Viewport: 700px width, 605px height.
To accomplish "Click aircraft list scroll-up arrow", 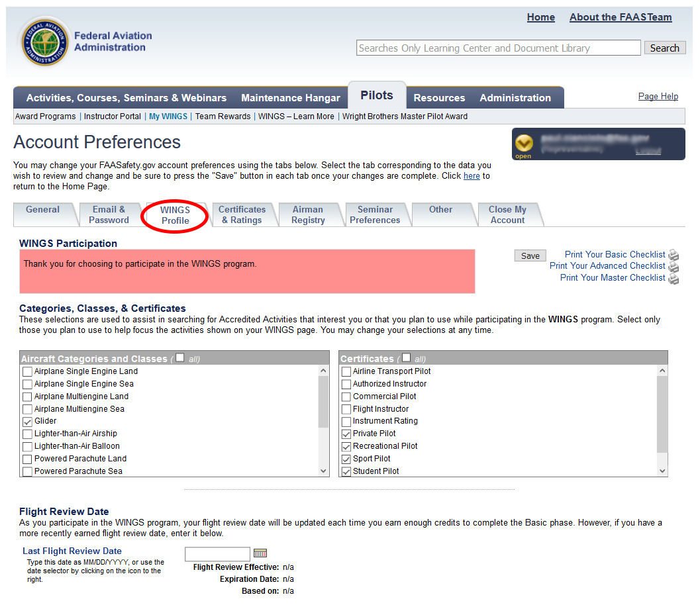I will (323, 371).
